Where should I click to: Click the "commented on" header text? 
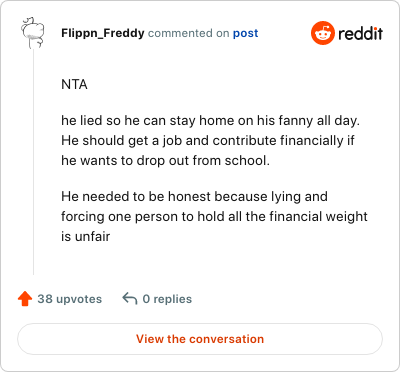coord(188,33)
